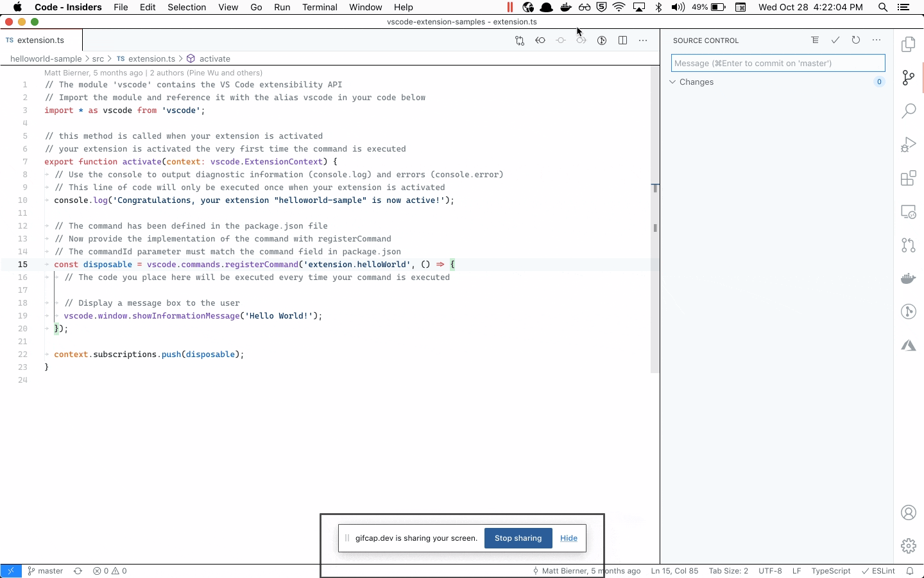The image size is (924, 578).
Task: Click the compare changes icon in editor toolbar
Action: pos(520,40)
